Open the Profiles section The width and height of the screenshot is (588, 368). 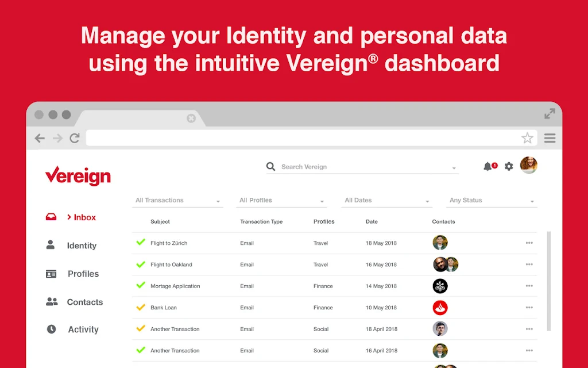point(83,274)
